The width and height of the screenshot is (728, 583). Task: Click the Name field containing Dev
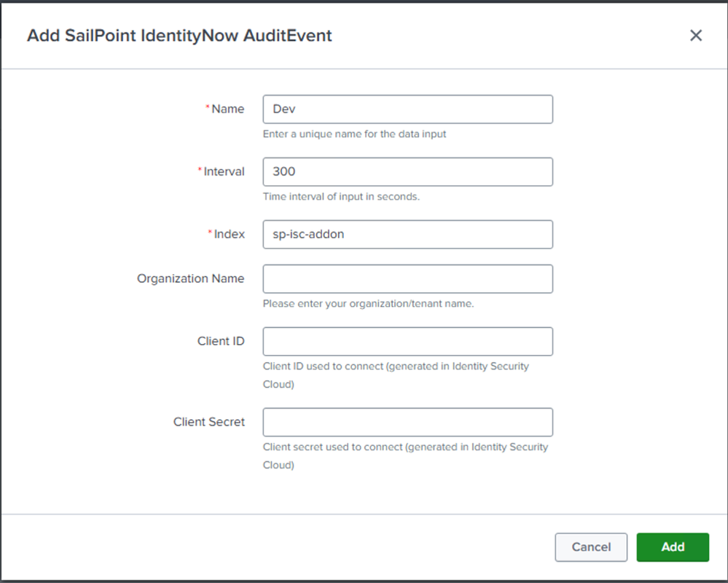407,109
